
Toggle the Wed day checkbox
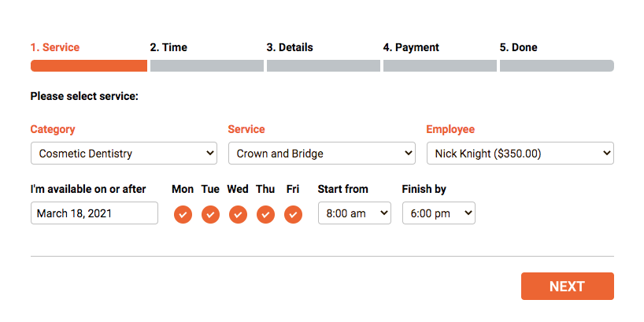tap(238, 214)
